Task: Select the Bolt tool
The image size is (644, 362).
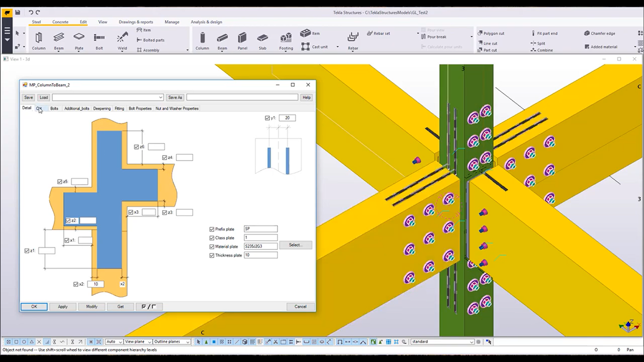Action: click(x=99, y=41)
